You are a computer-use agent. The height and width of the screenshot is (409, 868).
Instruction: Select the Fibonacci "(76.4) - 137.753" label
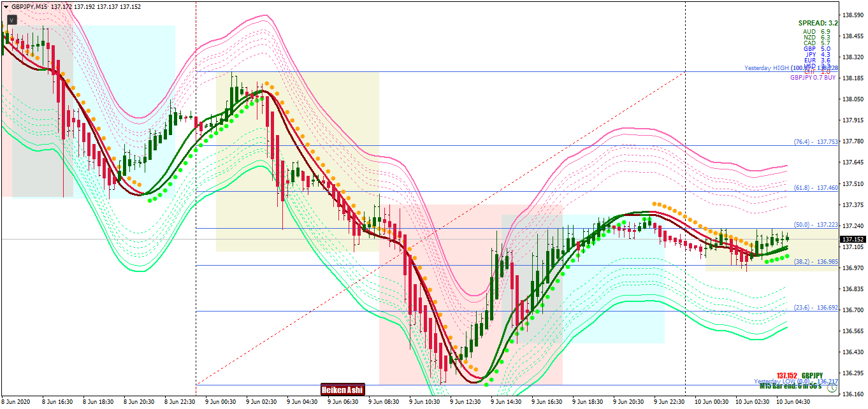(816, 141)
